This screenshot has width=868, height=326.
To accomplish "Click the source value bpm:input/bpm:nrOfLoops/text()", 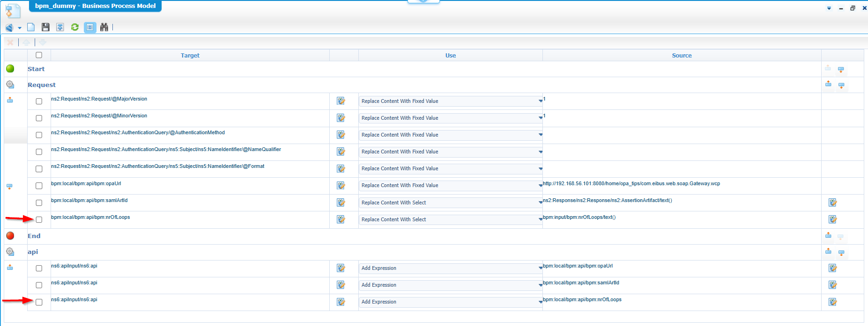I will pos(579,217).
